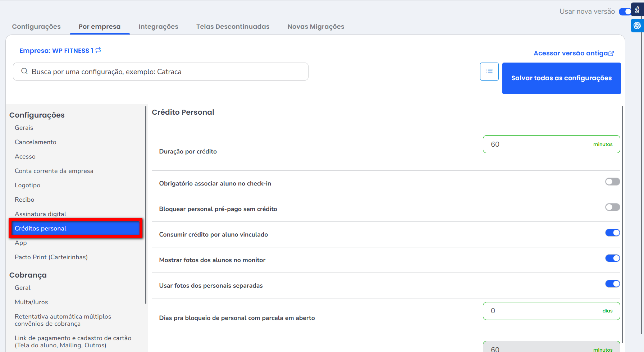Click the search magnifier icon
Viewport: 644px width, 352px height.
(24, 71)
